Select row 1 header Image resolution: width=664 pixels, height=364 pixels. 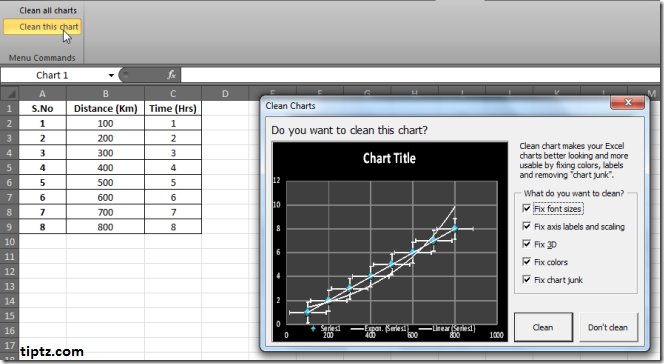[x=9, y=108]
